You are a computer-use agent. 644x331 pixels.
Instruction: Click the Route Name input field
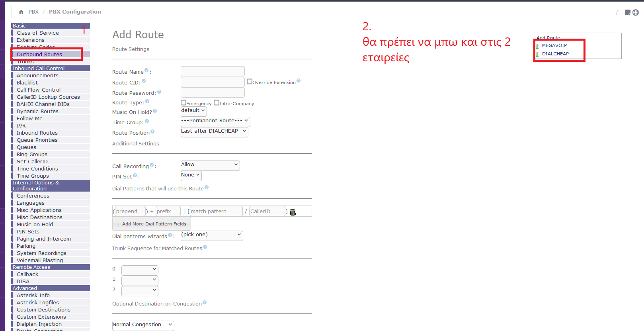213,71
